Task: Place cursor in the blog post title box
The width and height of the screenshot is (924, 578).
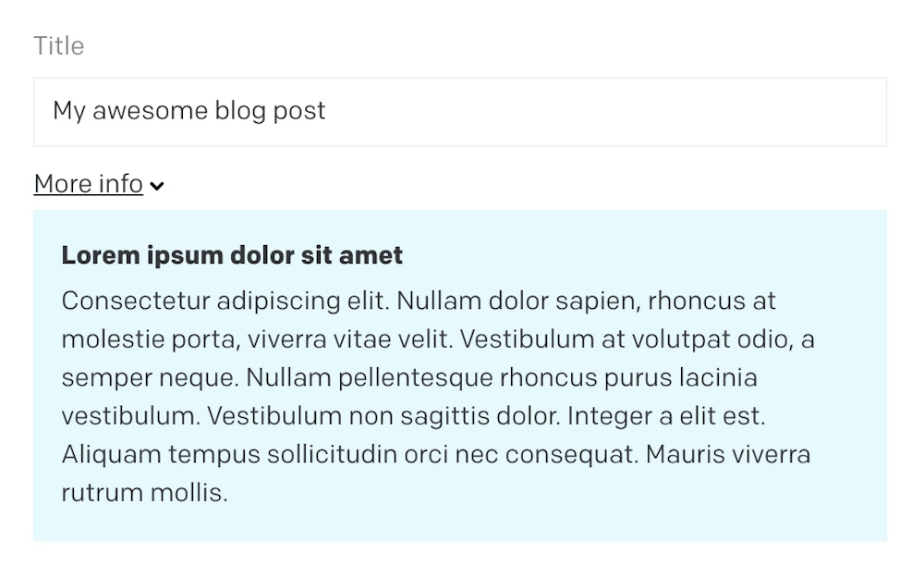Action: pos(370,111)
